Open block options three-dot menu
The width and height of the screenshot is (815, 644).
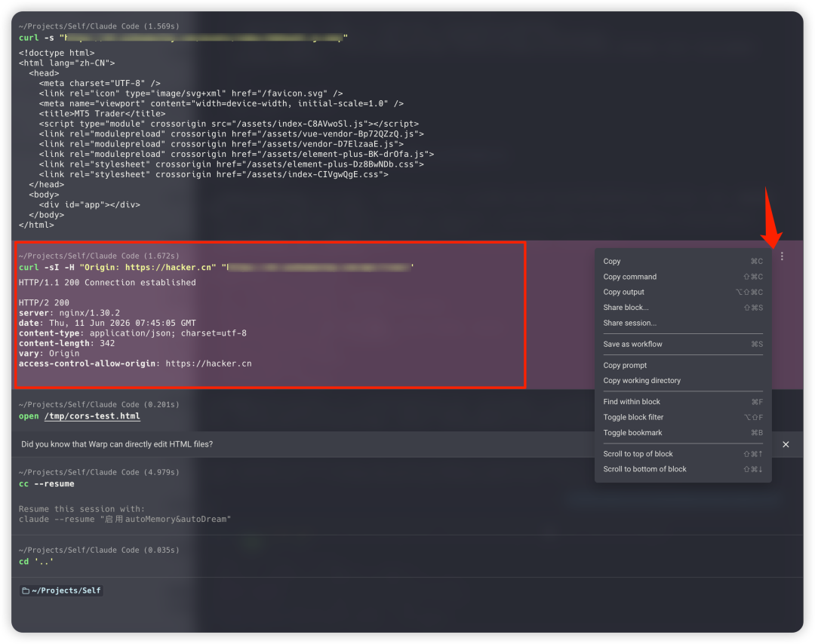pyautogui.click(x=782, y=256)
